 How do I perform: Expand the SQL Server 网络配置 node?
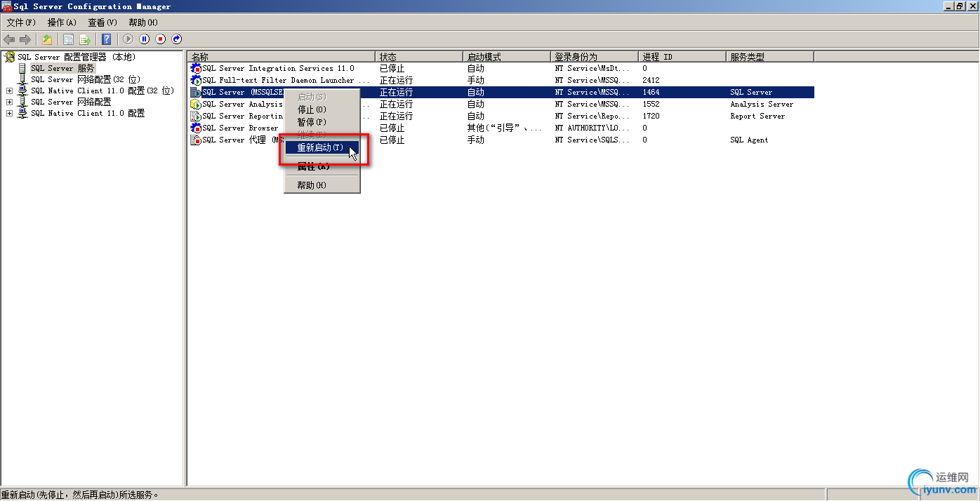click(x=9, y=102)
